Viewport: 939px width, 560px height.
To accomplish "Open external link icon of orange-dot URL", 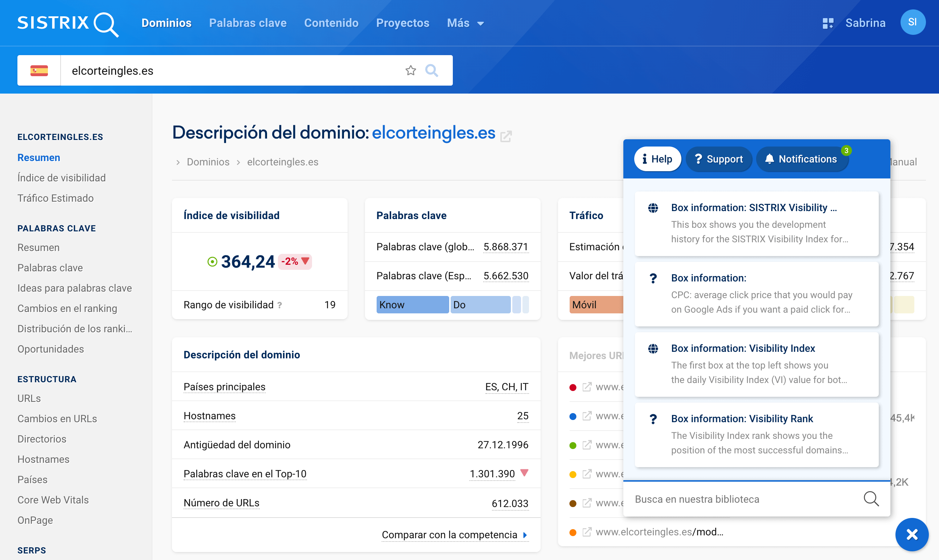I will (x=587, y=532).
